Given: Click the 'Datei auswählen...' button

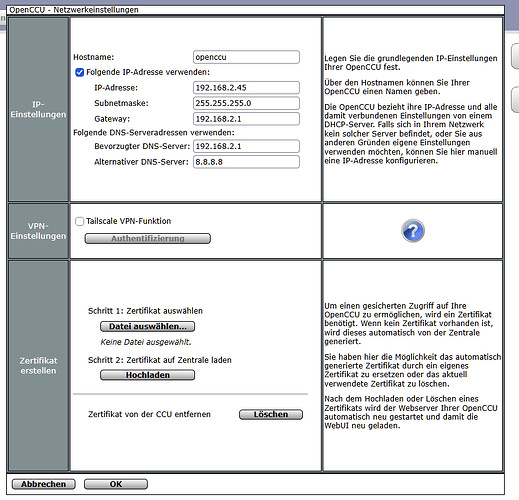Looking at the screenshot, I should tap(148, 326).
